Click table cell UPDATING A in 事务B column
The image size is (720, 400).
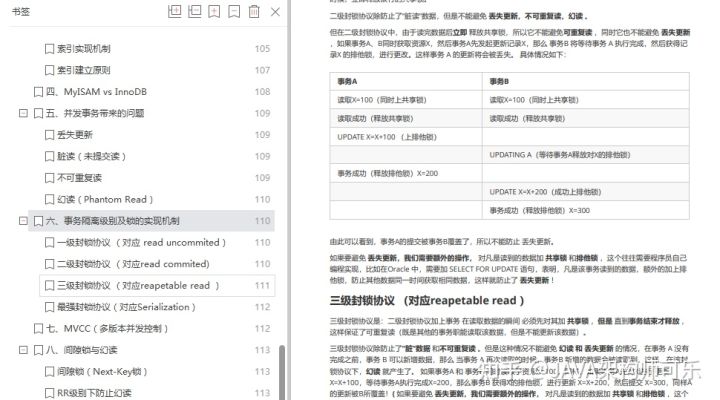586,155
